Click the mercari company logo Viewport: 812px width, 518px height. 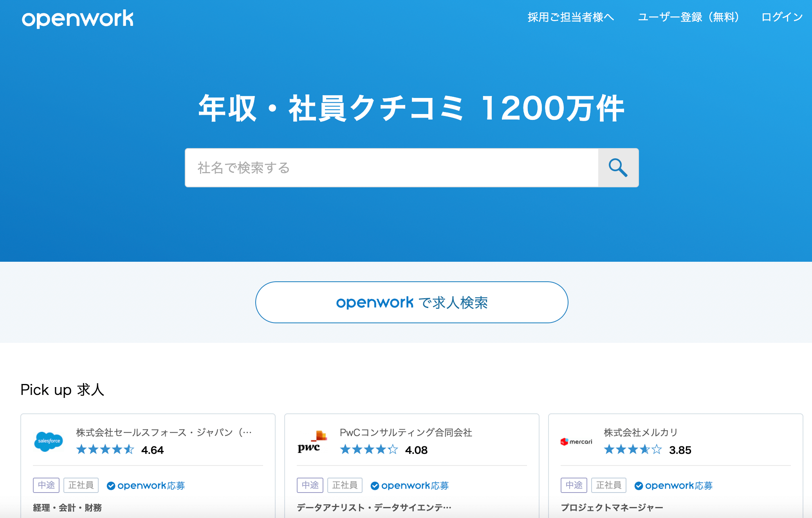[576, 442]
